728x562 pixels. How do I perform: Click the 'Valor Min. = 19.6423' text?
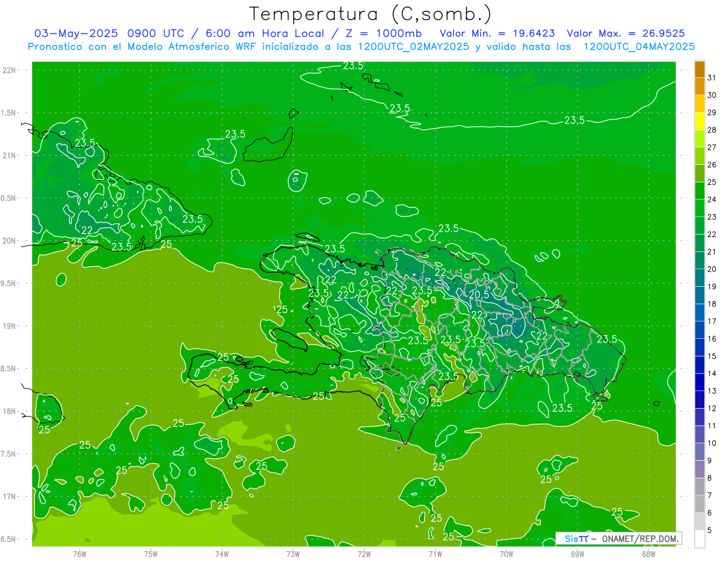497,33
